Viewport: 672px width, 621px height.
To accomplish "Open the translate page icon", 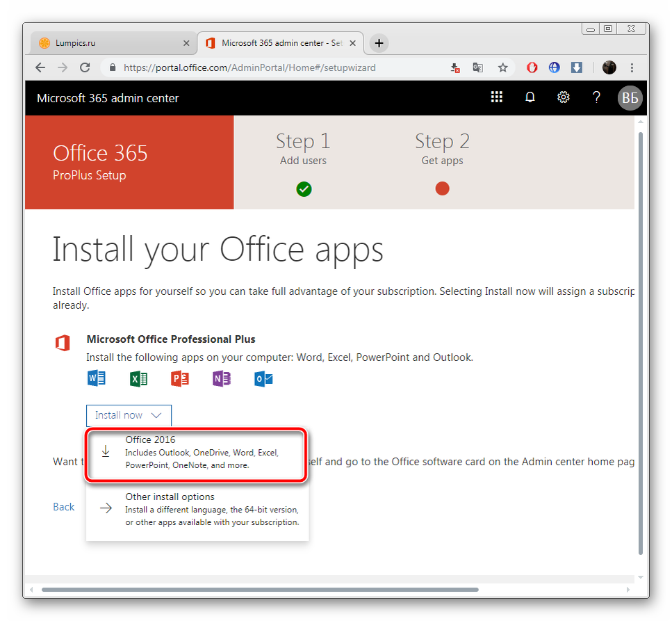I will click(x=477, y=67).
